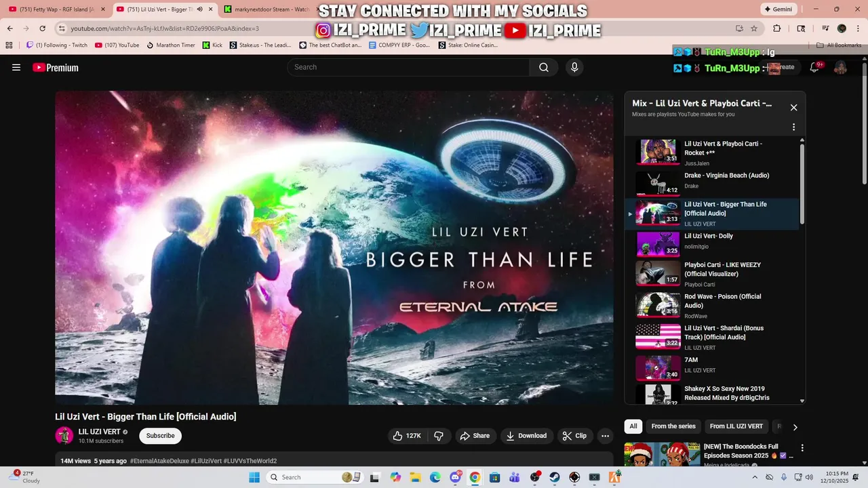Open the YouTube account avatar menu
Viewport: 868px width, 488px height.
pyautogui.click(x=840, y=67)
